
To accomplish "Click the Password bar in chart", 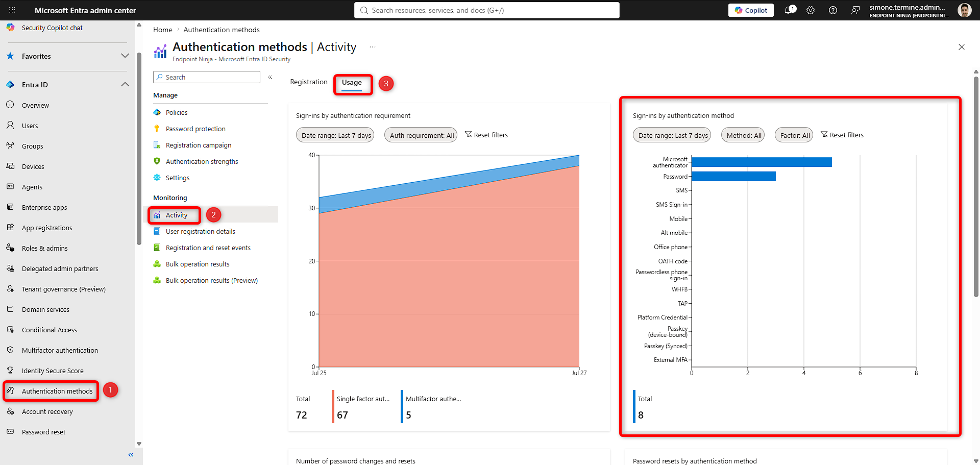I will click(x=733, y=176).
